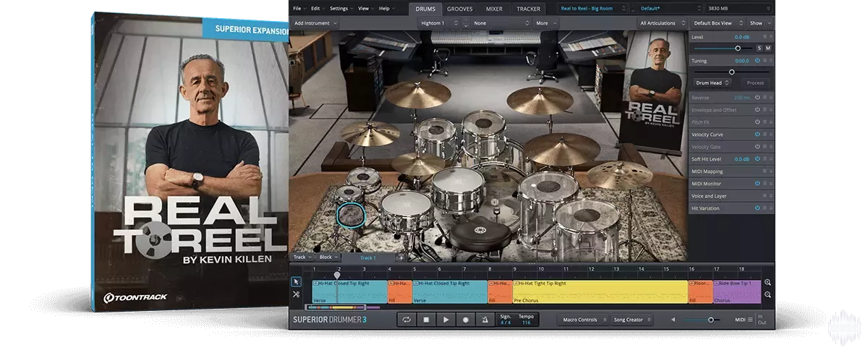The height and width of the screenshot is (353, 868).
Task: Select the yellow Pre Chorus block in the timeline
Action: 600,292
